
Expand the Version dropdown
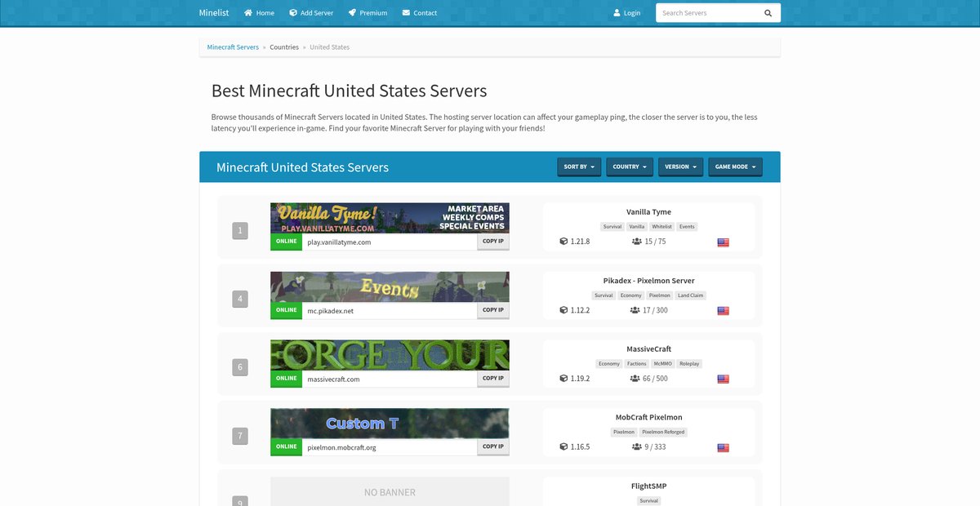(680, 166)
